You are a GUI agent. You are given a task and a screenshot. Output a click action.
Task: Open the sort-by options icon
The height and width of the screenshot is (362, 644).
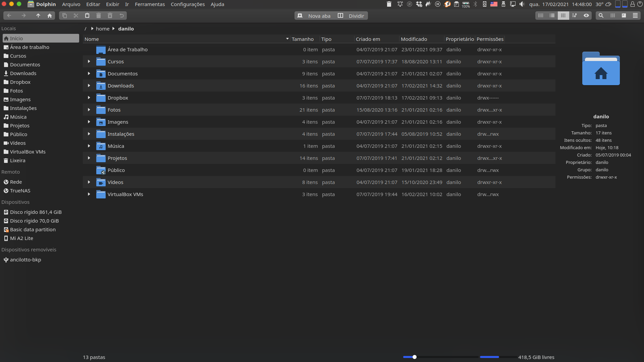575,16
